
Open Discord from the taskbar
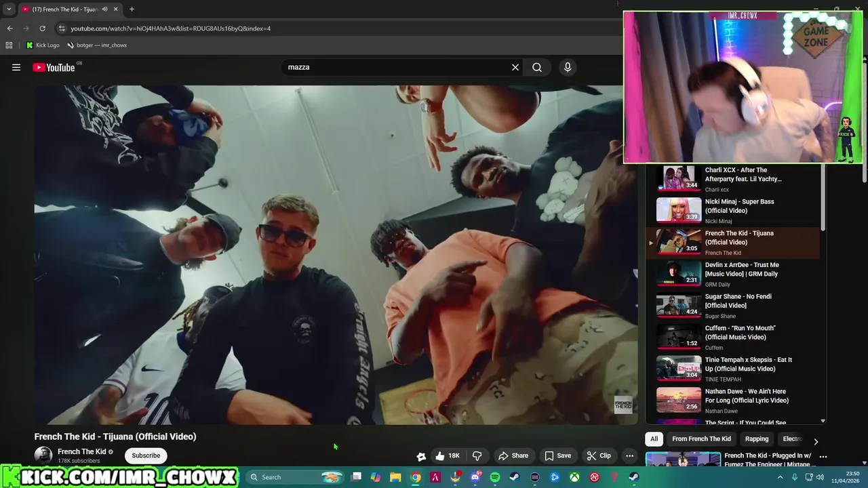(x=475, y=477)
